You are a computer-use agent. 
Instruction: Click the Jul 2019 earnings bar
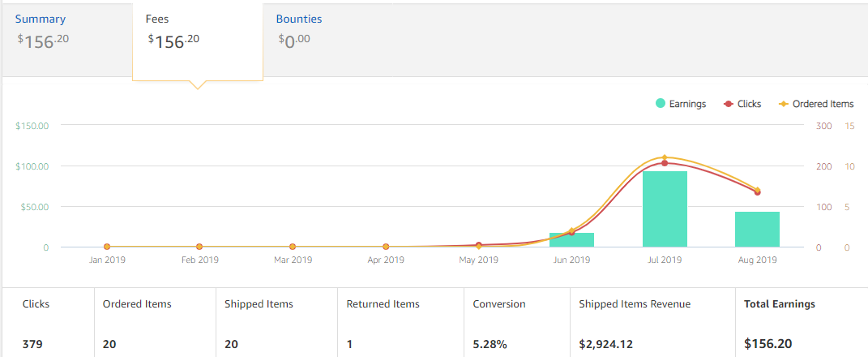pyautogui.click(x=665, y=209)
